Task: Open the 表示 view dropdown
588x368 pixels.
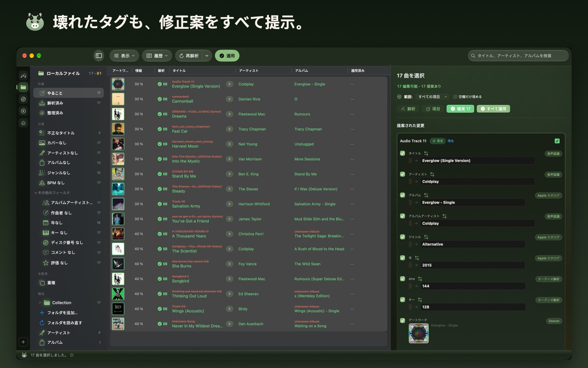Action: tap(124, 56)
